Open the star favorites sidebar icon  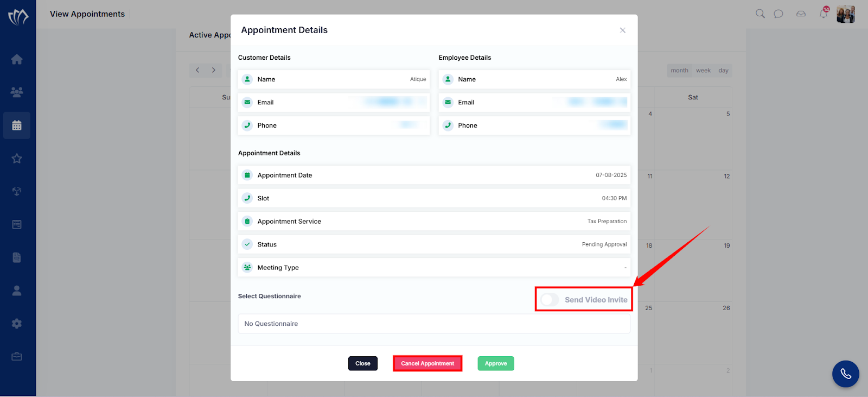coord(17,159)
